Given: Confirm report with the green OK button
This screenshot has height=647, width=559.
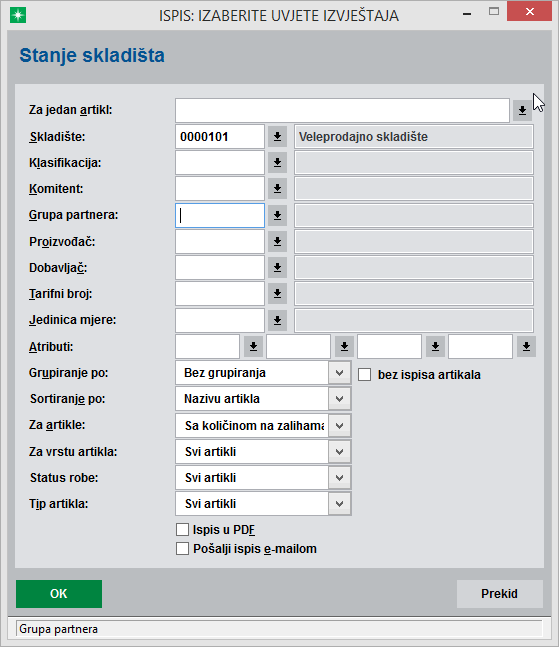Looking at the screenshot, I should tap(59, 594).
